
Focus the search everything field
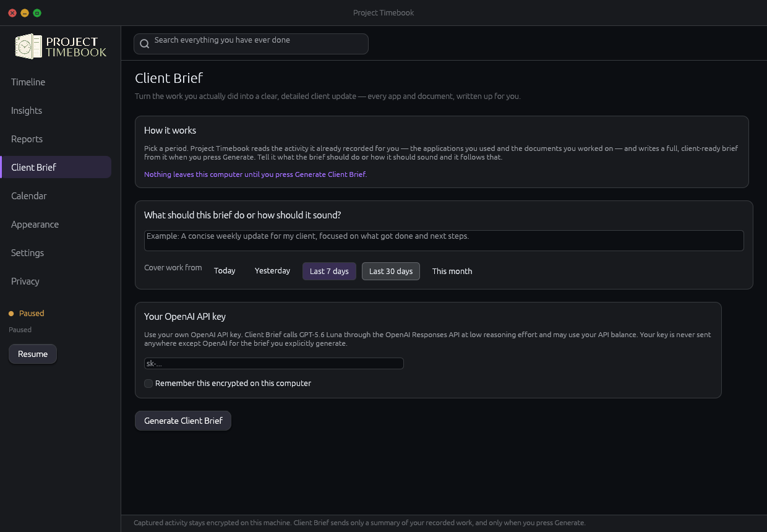tap(251, 44)
